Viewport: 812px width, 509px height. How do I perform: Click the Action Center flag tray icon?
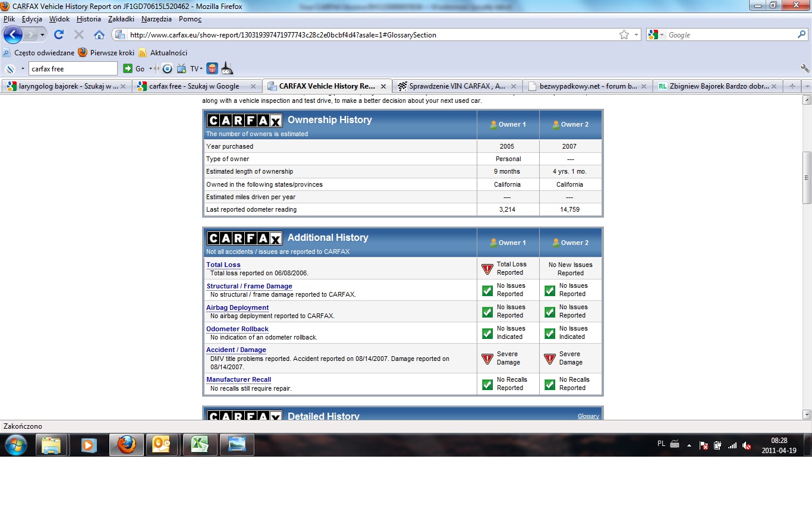pos(704,445)
